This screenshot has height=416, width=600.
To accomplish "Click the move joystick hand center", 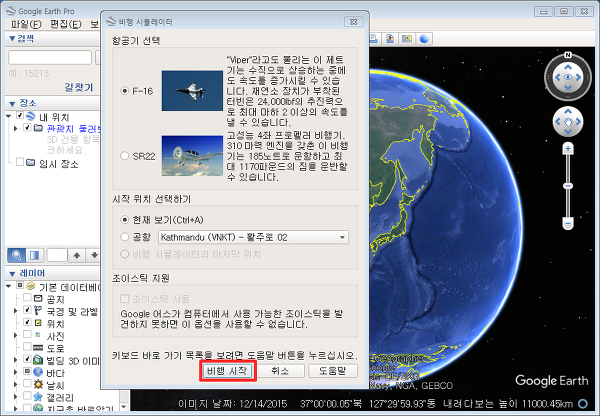I will [x=568, y=122].
